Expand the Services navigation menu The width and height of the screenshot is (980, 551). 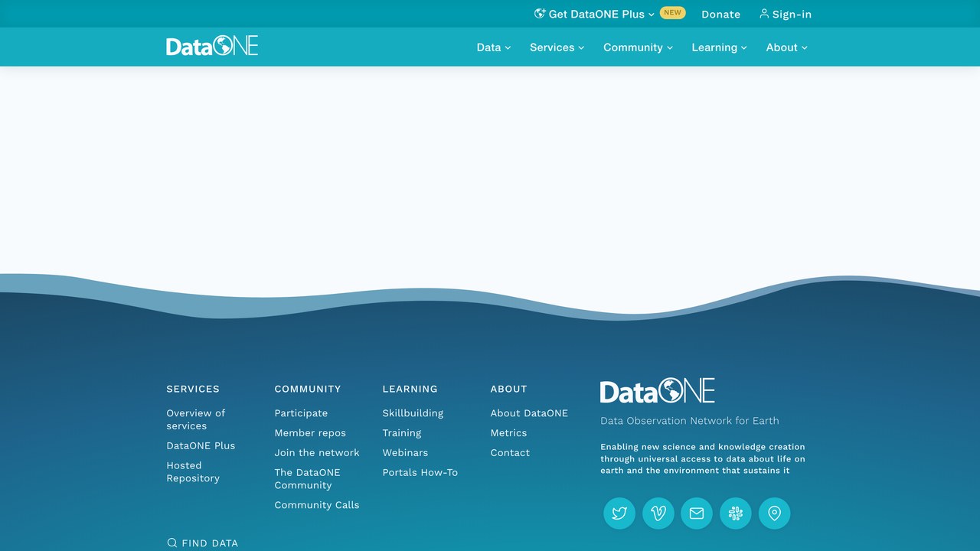[x=557, y=47]
